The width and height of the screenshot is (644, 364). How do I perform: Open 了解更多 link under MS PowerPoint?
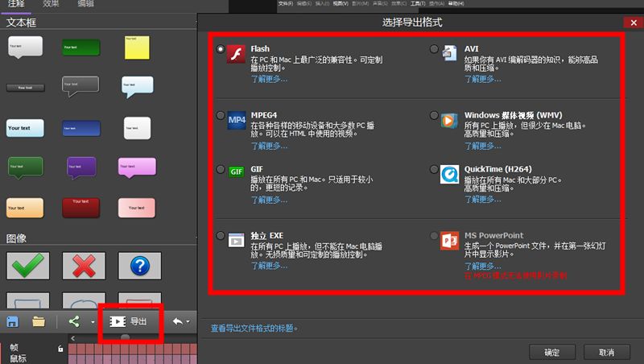coord(482,267)
